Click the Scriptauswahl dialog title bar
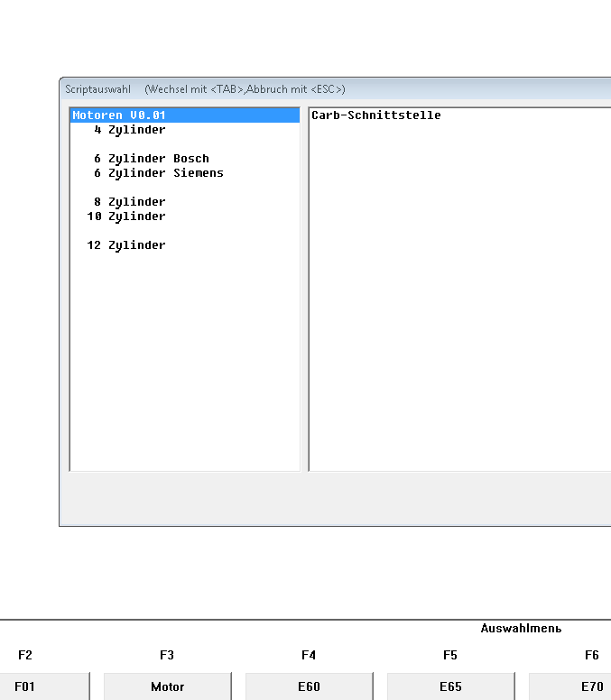The image size is (611, 700). point(336,88)
